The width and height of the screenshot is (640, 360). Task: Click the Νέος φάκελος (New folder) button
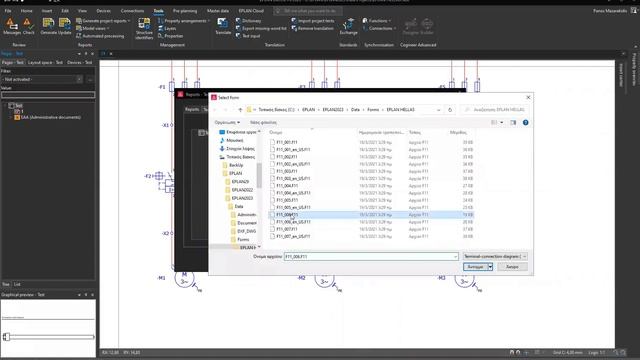click(263, 122)
